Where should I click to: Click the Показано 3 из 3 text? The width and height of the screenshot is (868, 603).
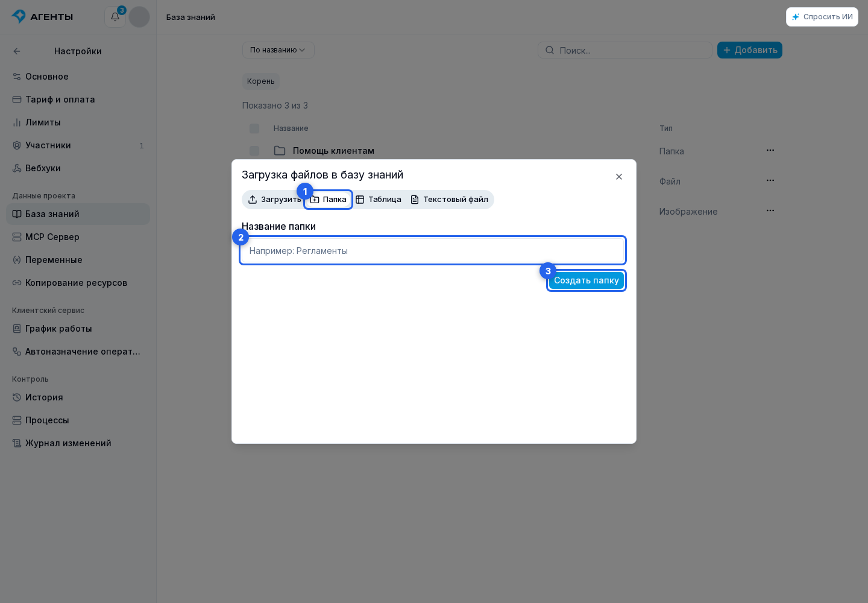pos(275,106)
